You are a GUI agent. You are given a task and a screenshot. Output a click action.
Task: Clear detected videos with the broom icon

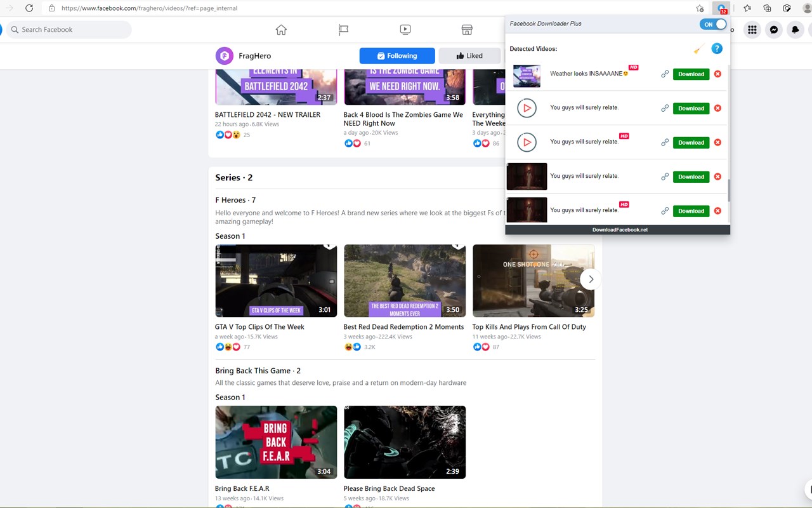[x=698, y=49]
